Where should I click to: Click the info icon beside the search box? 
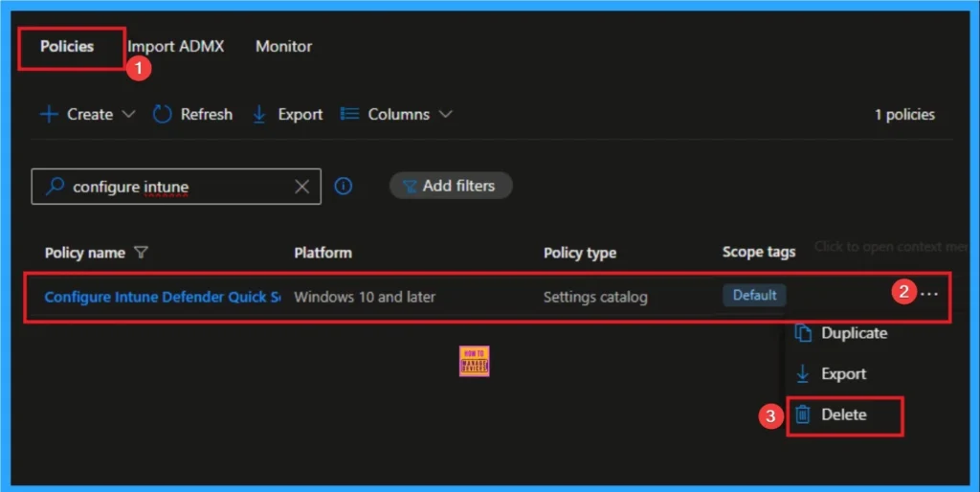[344, 186]
